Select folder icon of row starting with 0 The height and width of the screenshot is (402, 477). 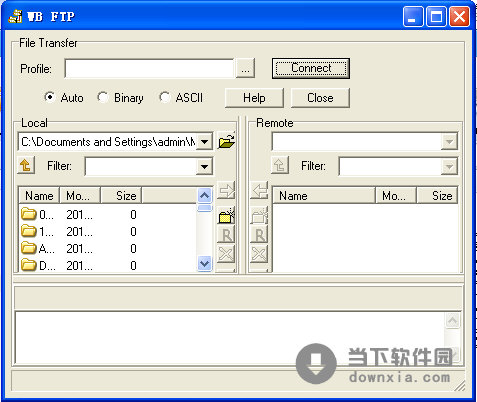tap(28, 214)
